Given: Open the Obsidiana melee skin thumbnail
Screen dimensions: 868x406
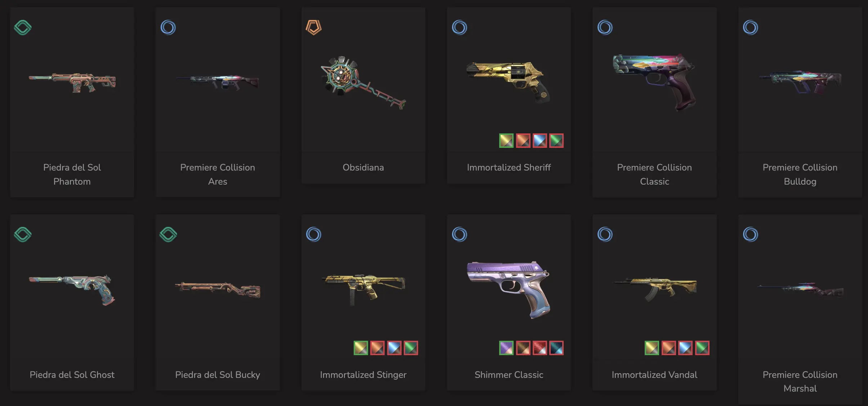Looking at the screenshot, I should tap(363, 83).
